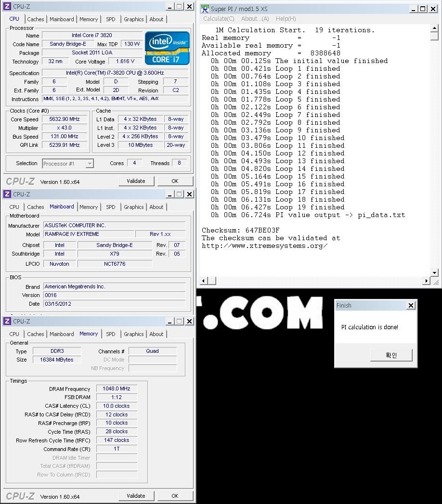Open Caches tab in Mainboard CPU-Z window

pyautogui.click(x=35, y=207)
